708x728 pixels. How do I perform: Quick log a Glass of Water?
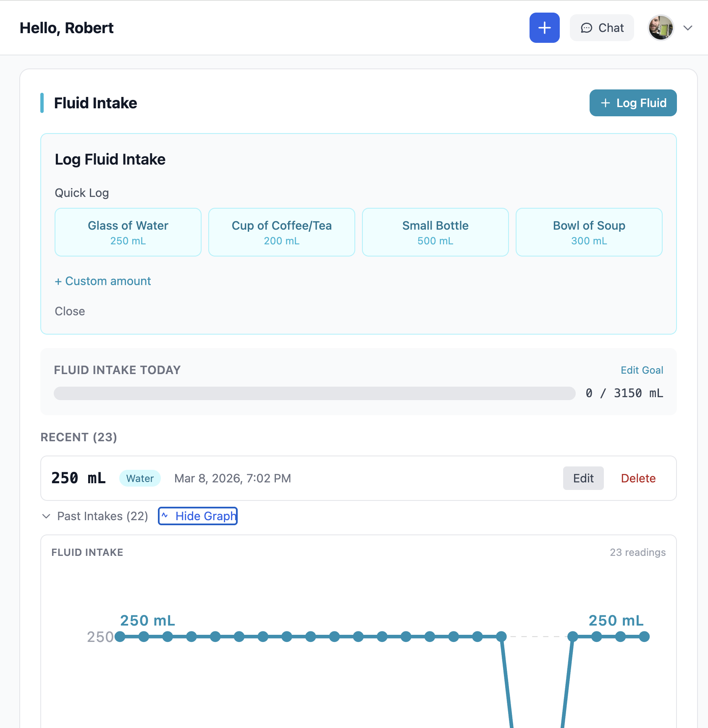click(128, 232)
